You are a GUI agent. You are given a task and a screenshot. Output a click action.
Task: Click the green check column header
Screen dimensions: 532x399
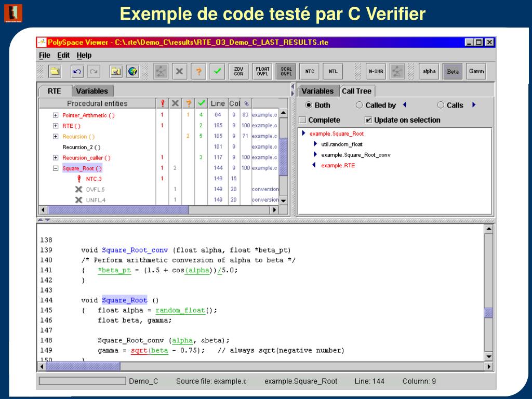201,103
